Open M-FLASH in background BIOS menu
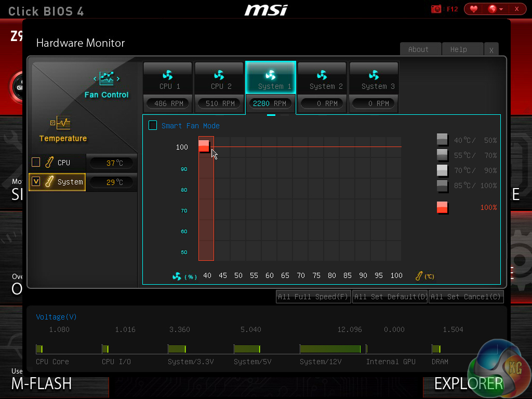The height and width of the screenshot is (399, 532). click(x=42, y=384)
